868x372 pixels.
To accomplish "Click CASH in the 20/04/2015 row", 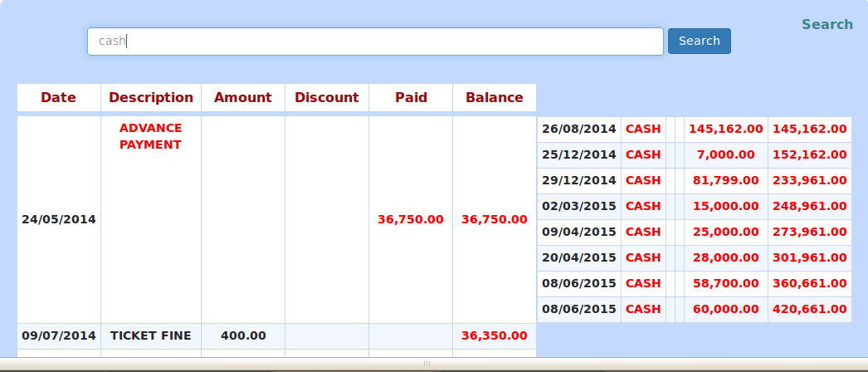I will tap(643, 257).
